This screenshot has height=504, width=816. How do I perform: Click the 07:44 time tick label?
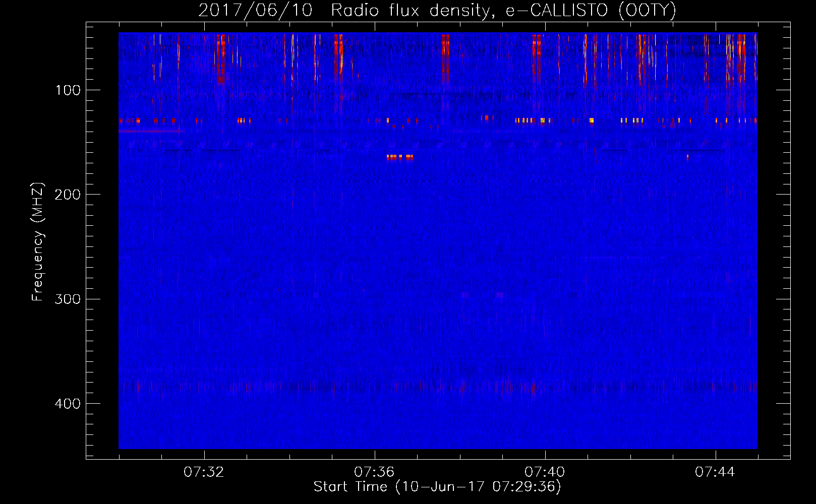tap(715, 472)
